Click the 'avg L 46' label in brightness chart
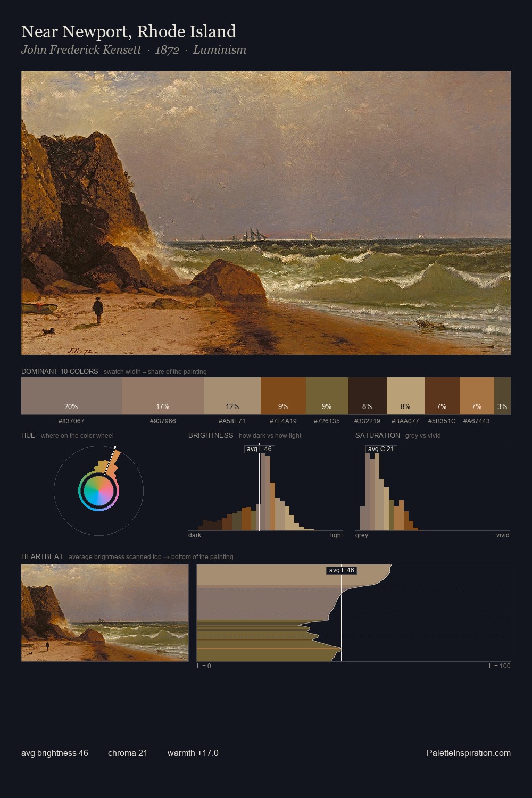 tap(259, 449)
